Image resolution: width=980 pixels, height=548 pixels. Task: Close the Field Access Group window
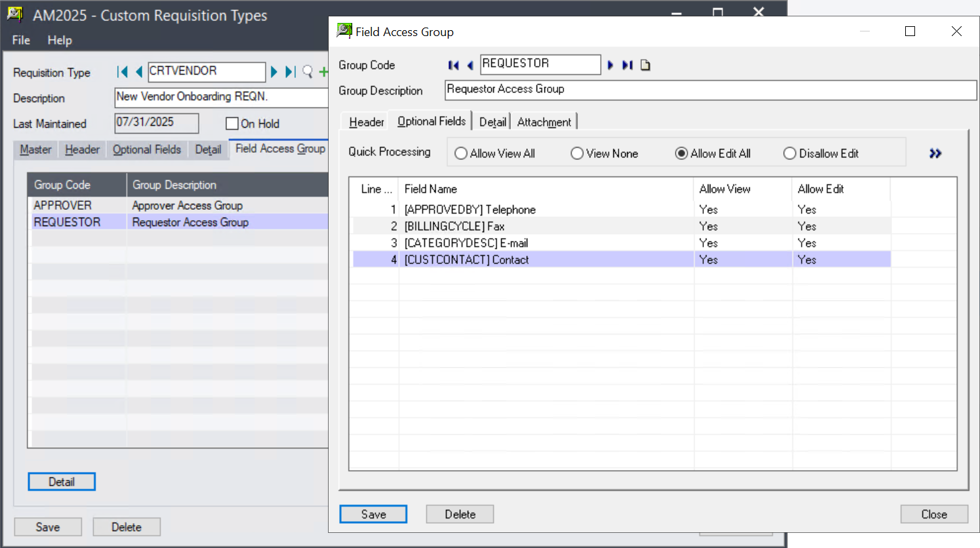934,514
